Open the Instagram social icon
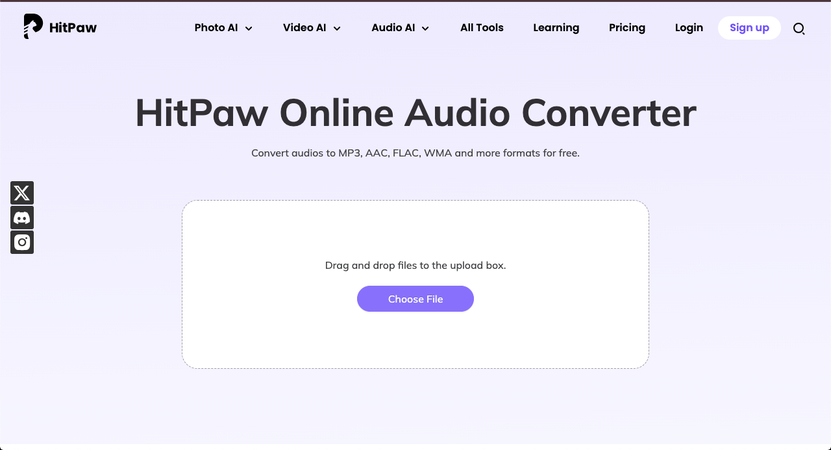Viewport: 831px width, 450px height. click(x=22, y=242)
